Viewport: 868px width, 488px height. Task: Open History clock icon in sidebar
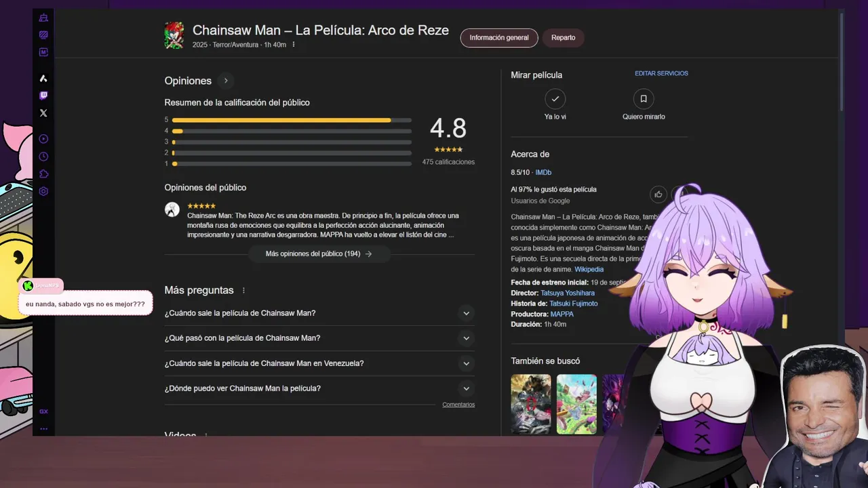(43, 157)
